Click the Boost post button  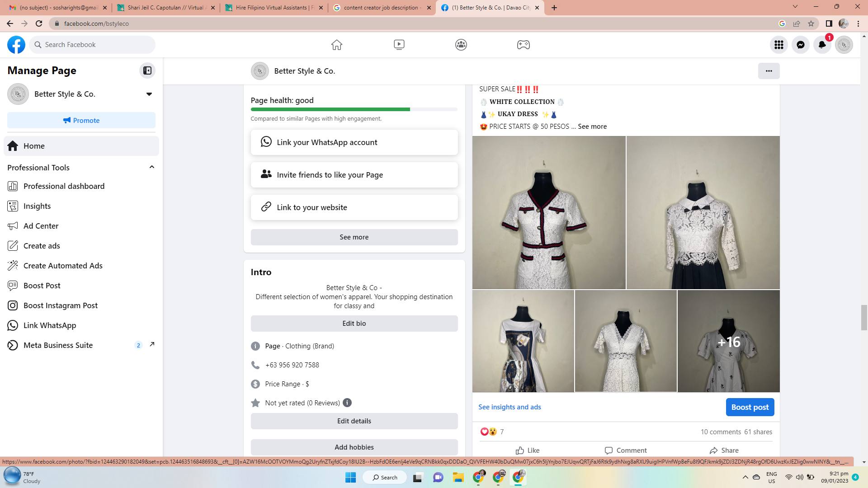tap(750, 407)
